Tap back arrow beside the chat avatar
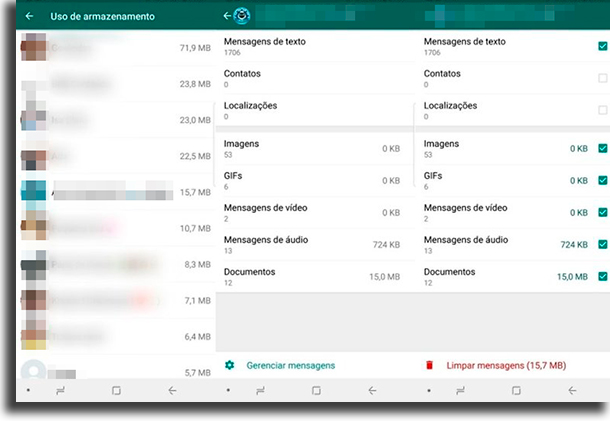Viewport: 610px width, 421px height. [227, 16]
